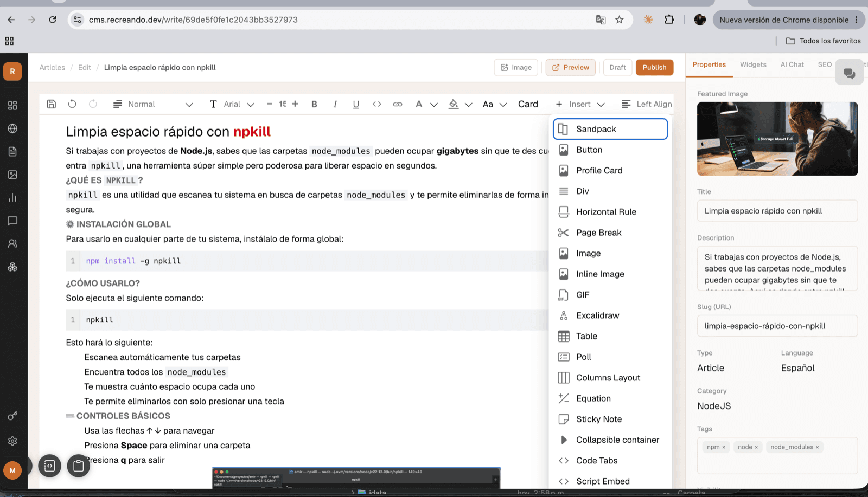
Task: Remove the npm tag
Action: (x=724, y=447)
